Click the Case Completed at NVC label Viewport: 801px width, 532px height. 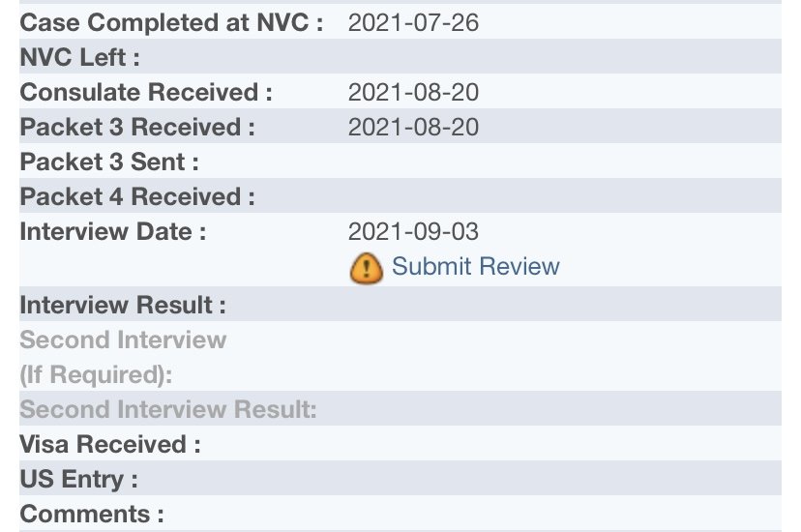171,23
